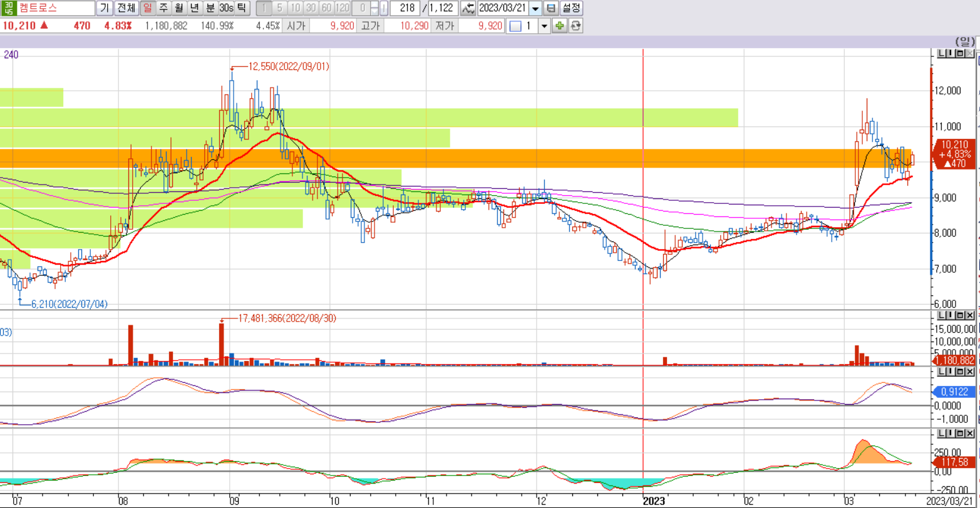
Task: Open the chart count dropdown arrow
Action: (x=544, y=26)
